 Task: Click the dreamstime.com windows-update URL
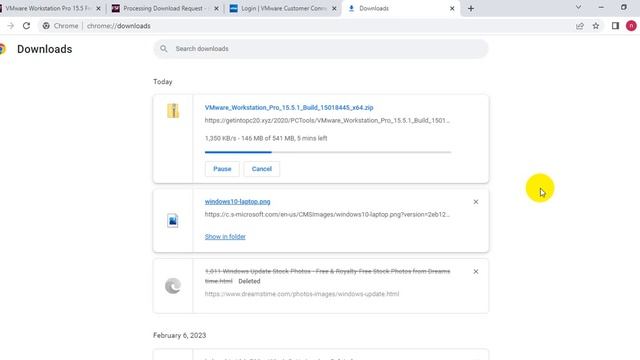(302, 294)
